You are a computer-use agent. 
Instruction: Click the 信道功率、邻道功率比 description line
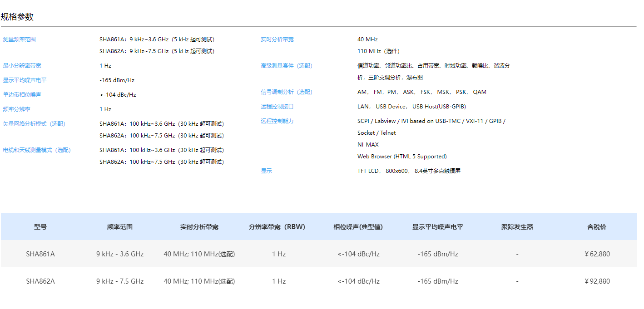tap(434, 66)
